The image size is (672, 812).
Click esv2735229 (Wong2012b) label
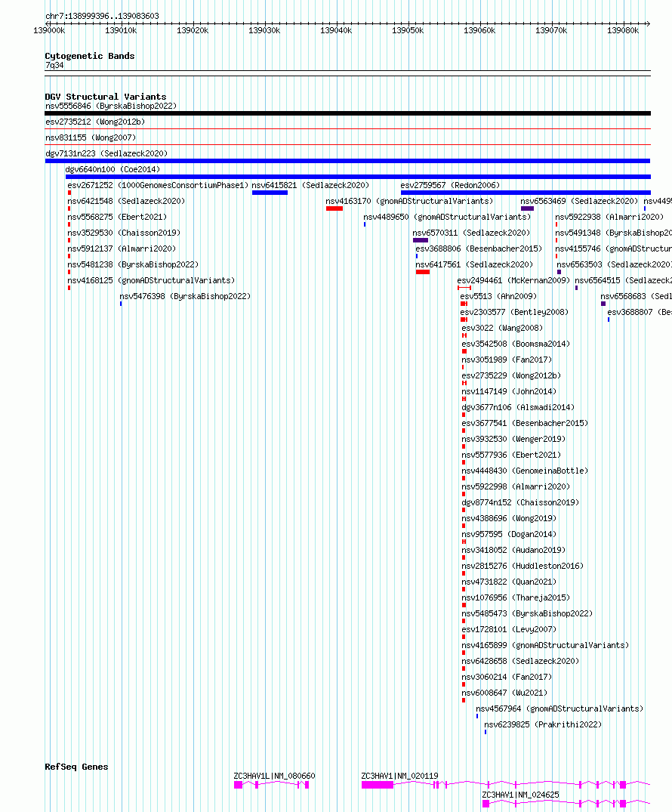[x=511, y=376]
